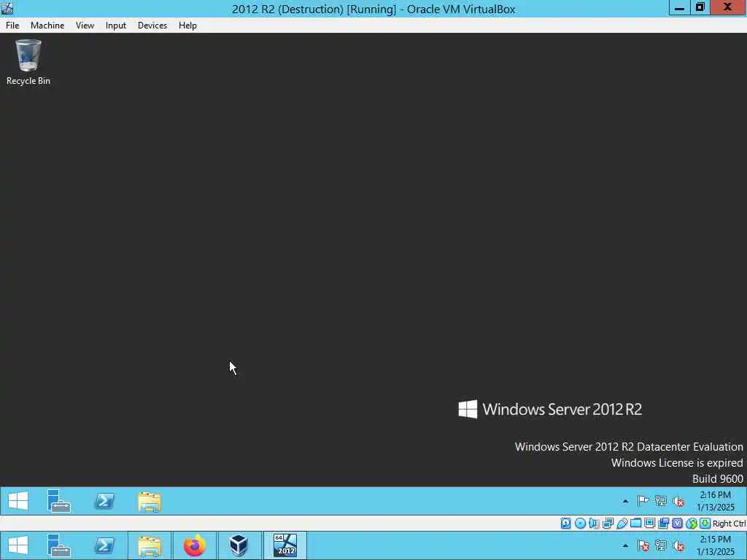Open the Help menu
The width and height of the screenshot is (747, 560).
tap(187, 26)
